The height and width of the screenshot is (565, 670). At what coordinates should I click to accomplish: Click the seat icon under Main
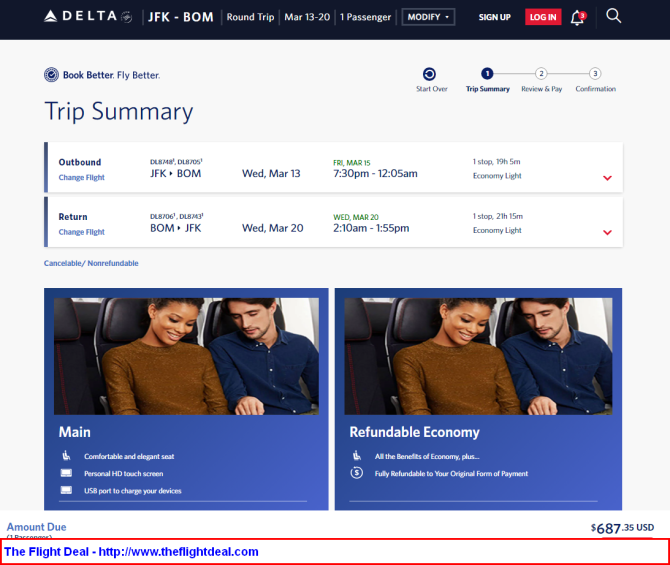(x=66, y=456)
